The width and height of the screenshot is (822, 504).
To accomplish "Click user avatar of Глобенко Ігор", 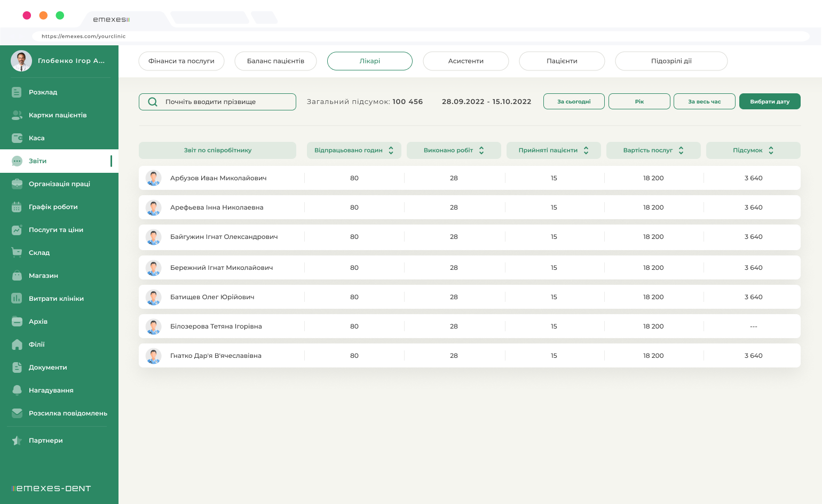I will (21, 61).
